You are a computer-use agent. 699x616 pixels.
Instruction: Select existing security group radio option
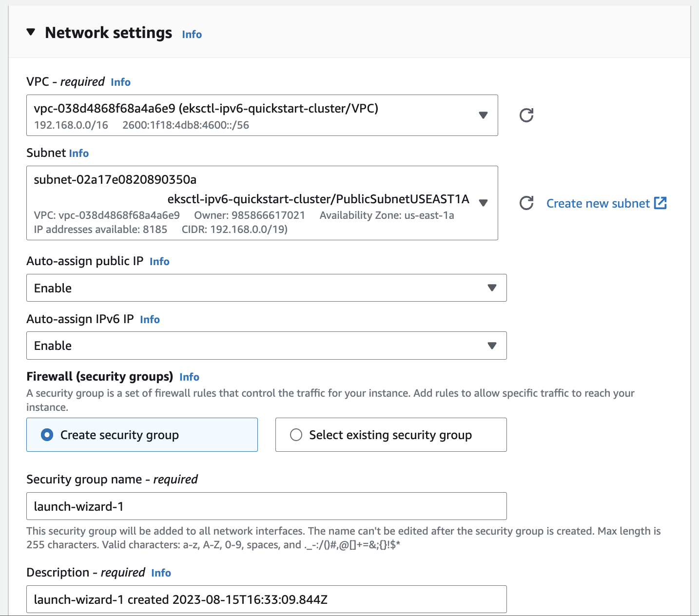(x=296, y=435)
